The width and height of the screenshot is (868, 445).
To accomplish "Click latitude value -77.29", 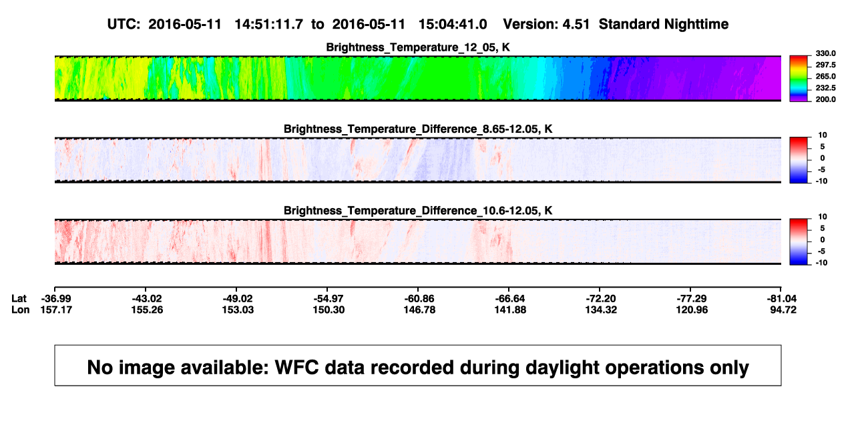I will [x=691, y=298].
